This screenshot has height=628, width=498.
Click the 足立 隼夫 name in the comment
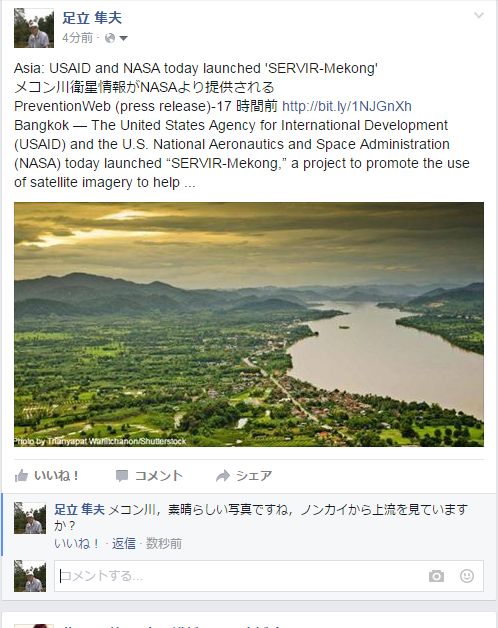pyautogui.click(x=79, y=509)
